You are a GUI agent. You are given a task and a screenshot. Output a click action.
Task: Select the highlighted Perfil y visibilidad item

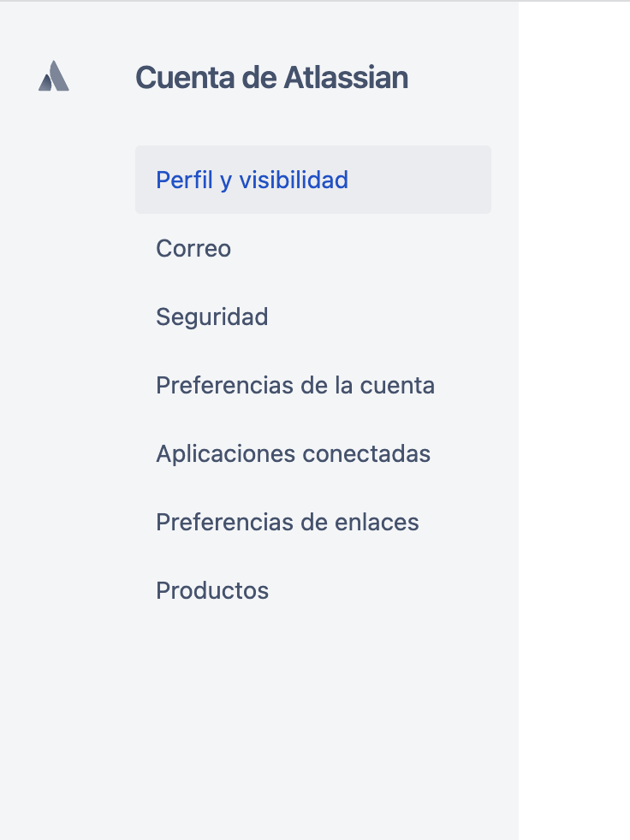[x=252, y=180]
